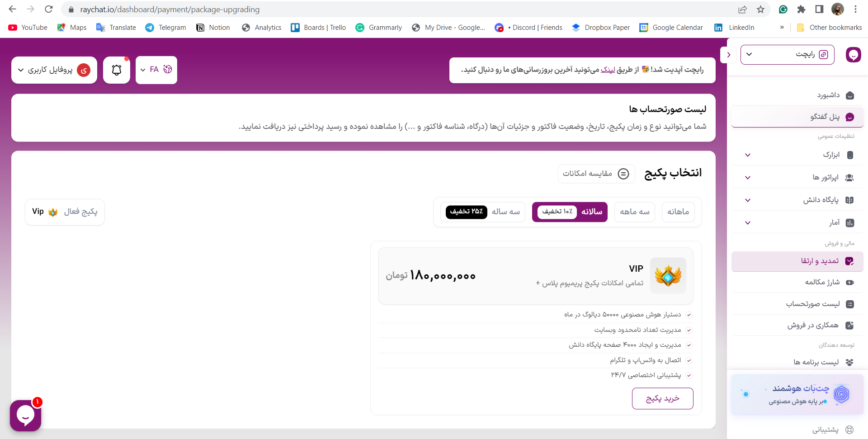This screenshot has height=439, width=868.
Task: Open لیست صورتحساب in the sidebar
Action: pyautogui.click(x=797, y=304)
